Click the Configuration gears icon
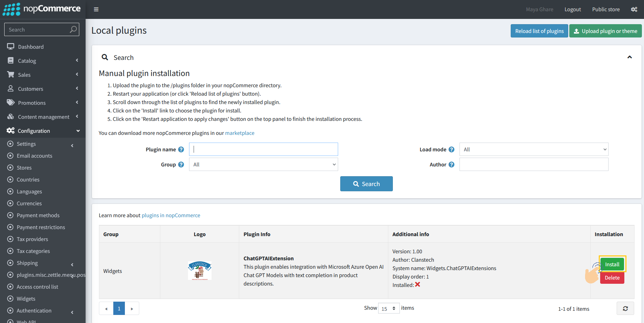Screen dimensions: 644x323 11,131
